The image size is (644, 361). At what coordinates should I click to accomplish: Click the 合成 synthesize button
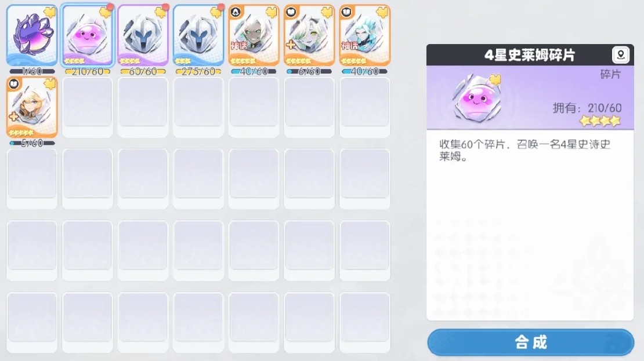(531, 342)
